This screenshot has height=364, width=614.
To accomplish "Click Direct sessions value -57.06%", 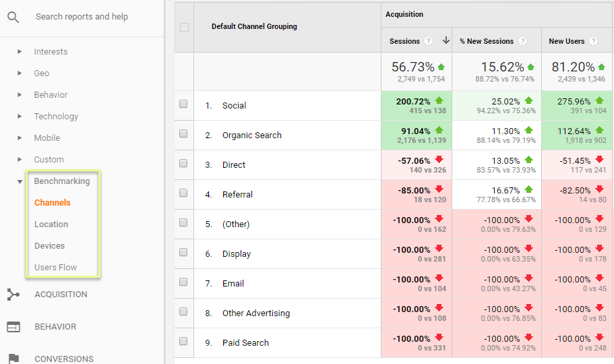I will 414,161.
